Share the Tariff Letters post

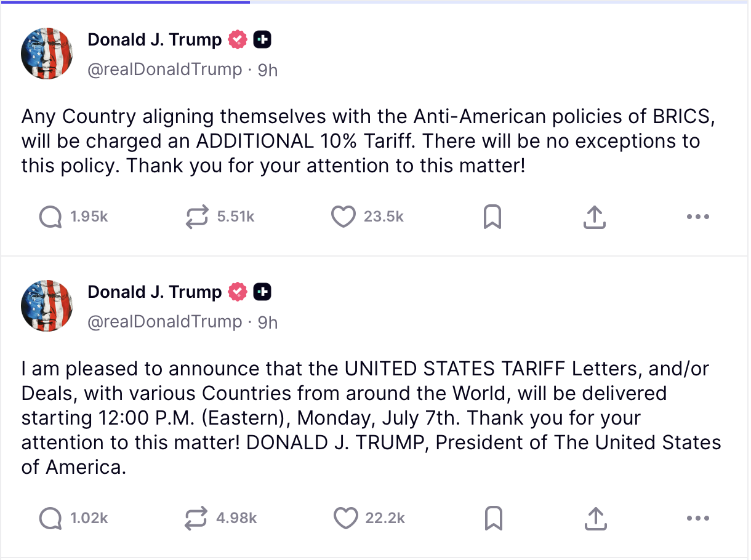pos(594,518)
